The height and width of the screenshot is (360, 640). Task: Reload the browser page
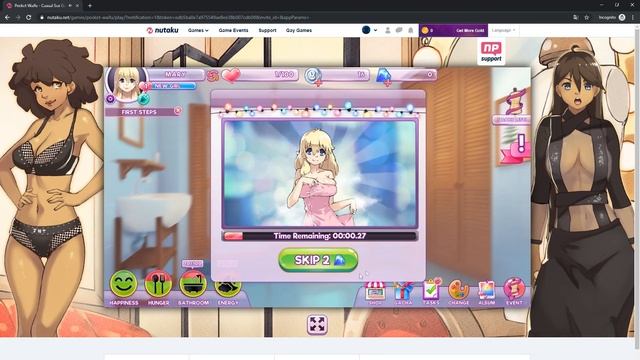[x=29, y=18]
